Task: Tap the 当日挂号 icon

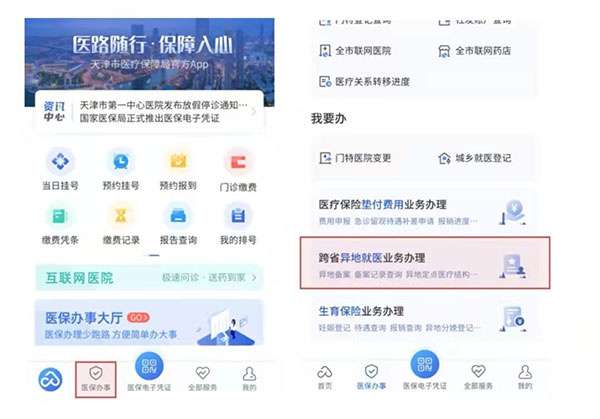Action: [60, 161]
